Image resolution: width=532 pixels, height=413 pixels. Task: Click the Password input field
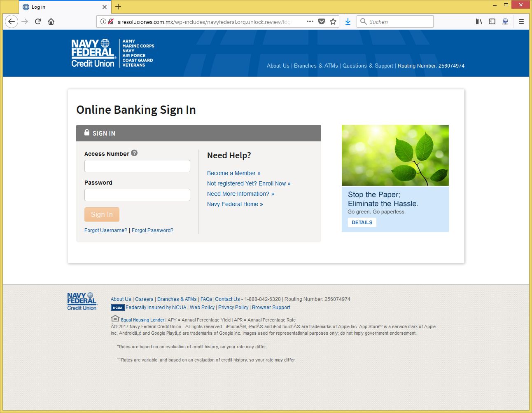click(x=137, y=195)
